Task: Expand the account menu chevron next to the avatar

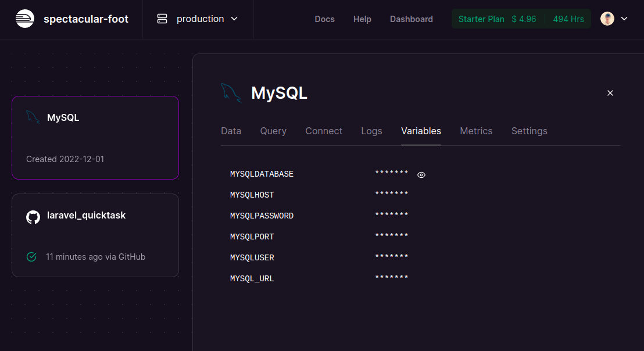Action: [x=624, y=18]
